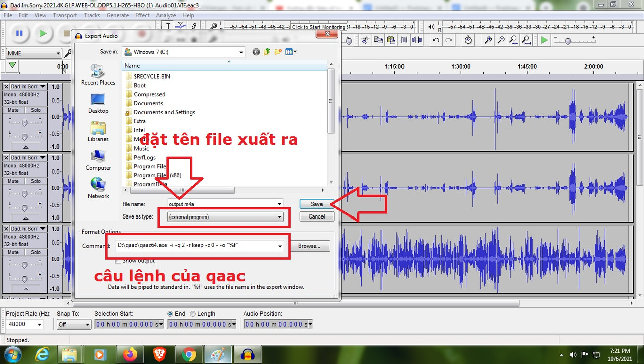Click the File name input field
644x364 pixels.
(225, 204)
